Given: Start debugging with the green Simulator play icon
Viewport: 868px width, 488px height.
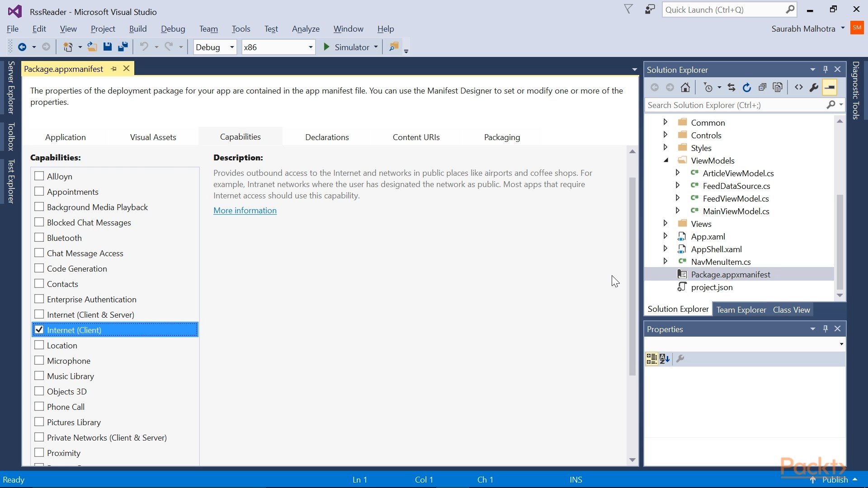Looking at the screenshot, I should (326, 47).
